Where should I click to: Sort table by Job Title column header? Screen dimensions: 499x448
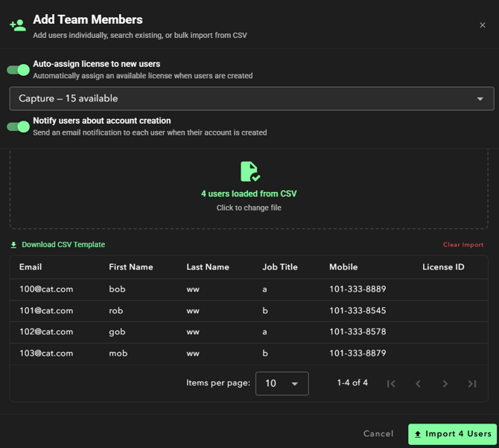point(280,267)
